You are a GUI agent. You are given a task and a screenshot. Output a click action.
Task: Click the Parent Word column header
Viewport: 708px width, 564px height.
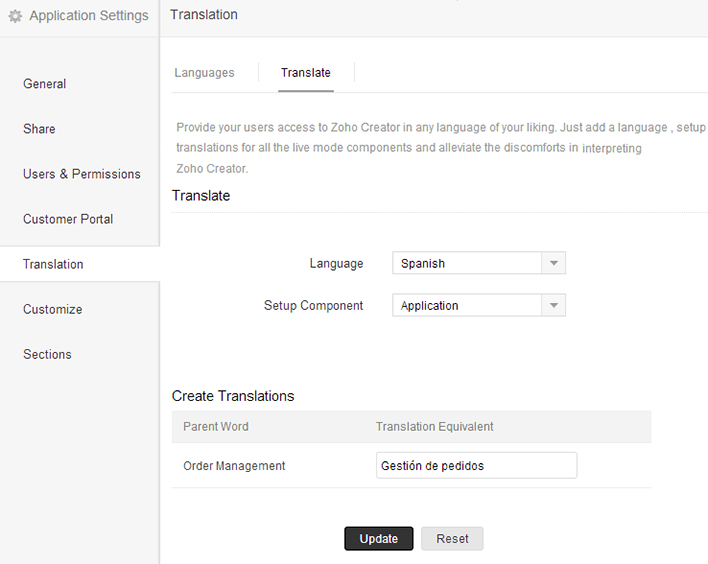click(216, 426)
